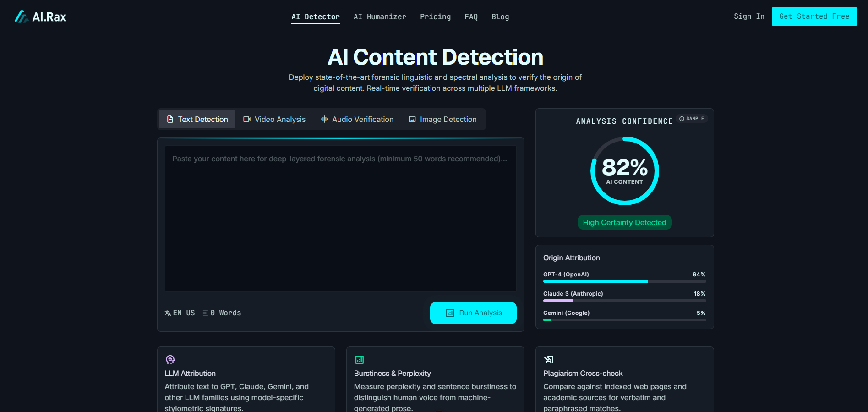
Task: Click the Origin Attribution heading
Action: coord(571,258)
